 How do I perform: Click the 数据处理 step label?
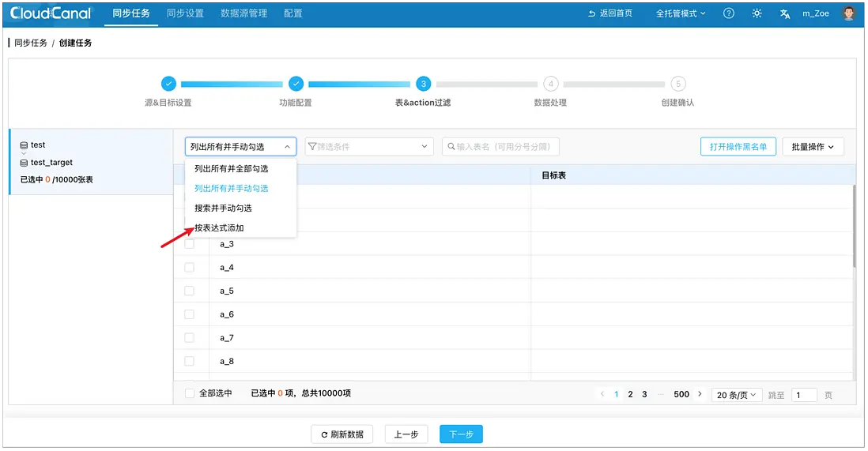[550, 103]
